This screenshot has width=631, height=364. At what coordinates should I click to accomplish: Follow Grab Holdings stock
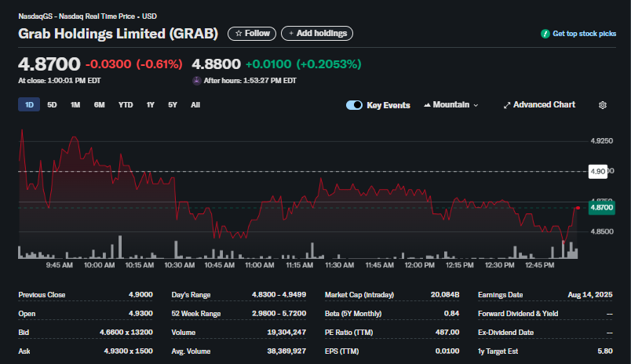pos(252,34)
